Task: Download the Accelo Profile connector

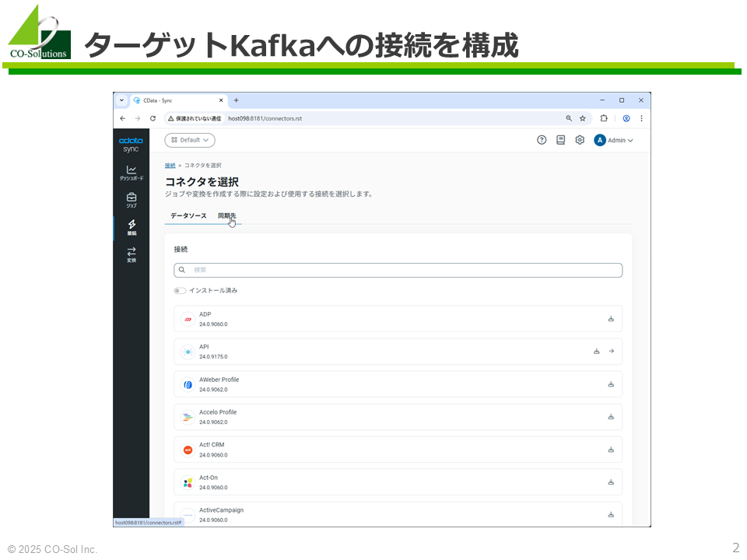Action: click(611, 417)
